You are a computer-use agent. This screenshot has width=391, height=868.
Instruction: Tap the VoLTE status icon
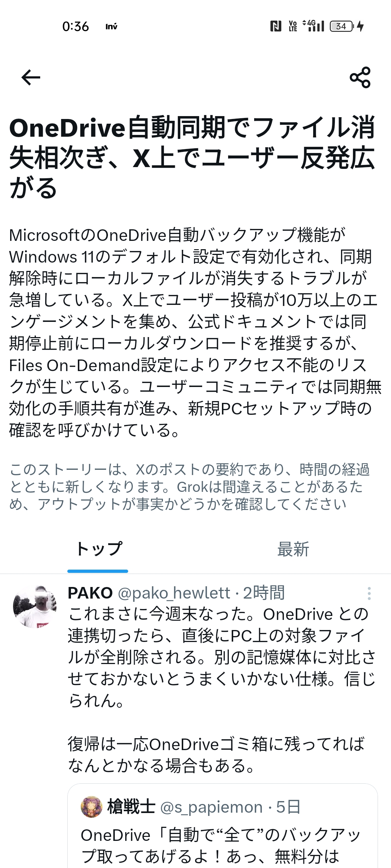[293, 26]
